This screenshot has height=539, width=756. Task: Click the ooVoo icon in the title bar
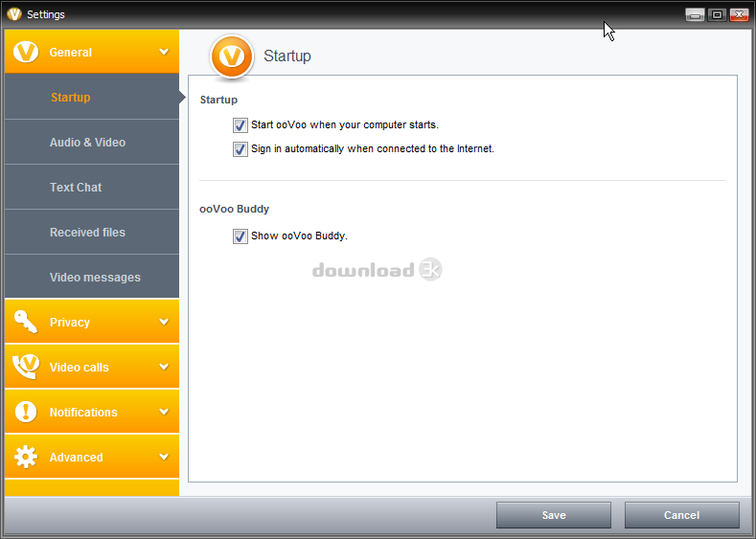click(x=14, y=14)
